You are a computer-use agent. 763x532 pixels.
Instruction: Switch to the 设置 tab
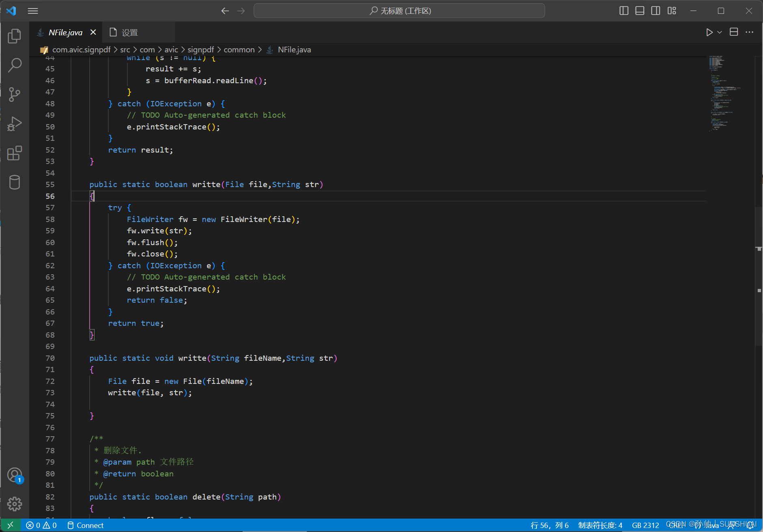click(x=131, y=32)
